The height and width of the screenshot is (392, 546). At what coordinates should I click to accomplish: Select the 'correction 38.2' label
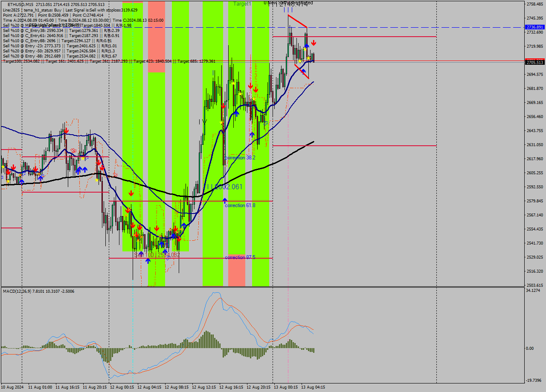point(240,158)
